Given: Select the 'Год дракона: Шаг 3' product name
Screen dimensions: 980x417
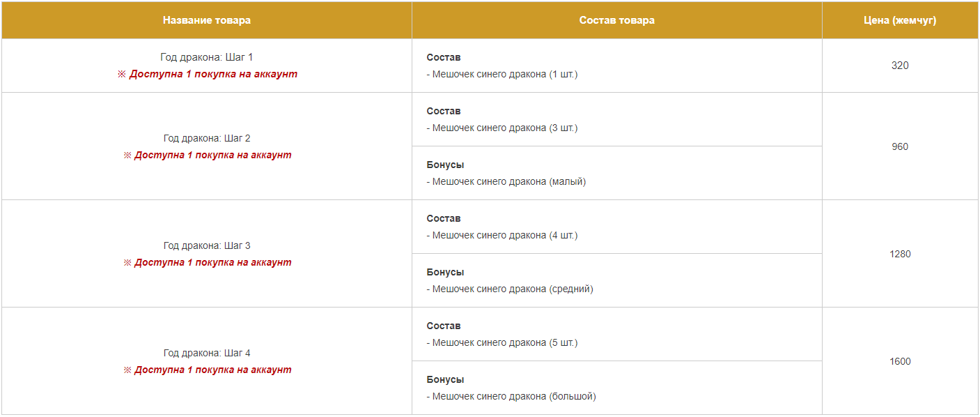Looking at the screenshot, I should [207, 245].
